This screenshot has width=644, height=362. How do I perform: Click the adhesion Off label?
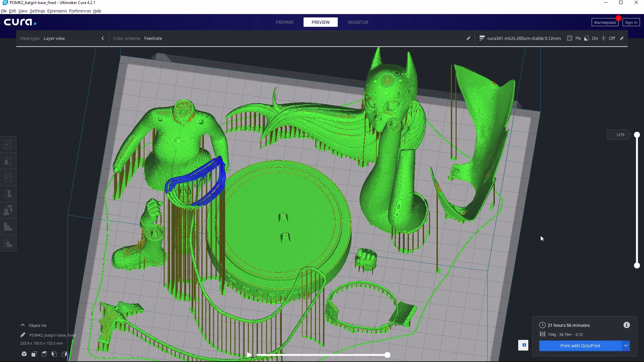tap(612, 38)
